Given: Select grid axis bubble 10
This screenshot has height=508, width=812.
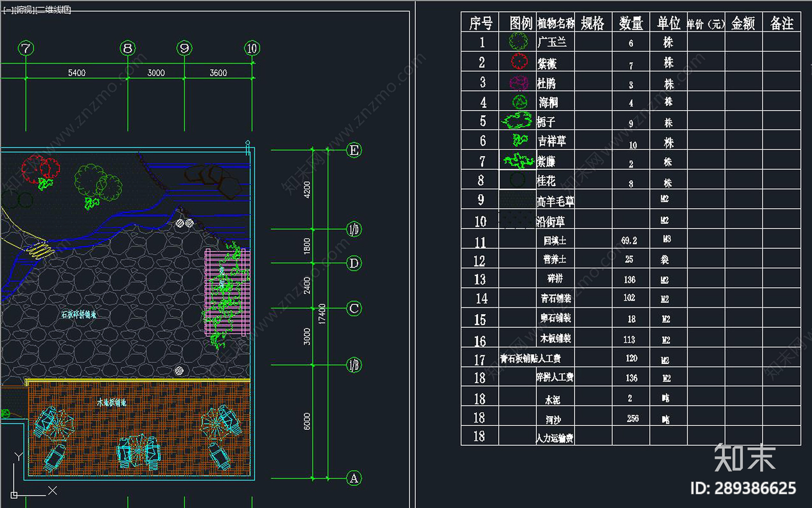Looking at the screenshot, I should pyautogui.click(x=252, y=48).
